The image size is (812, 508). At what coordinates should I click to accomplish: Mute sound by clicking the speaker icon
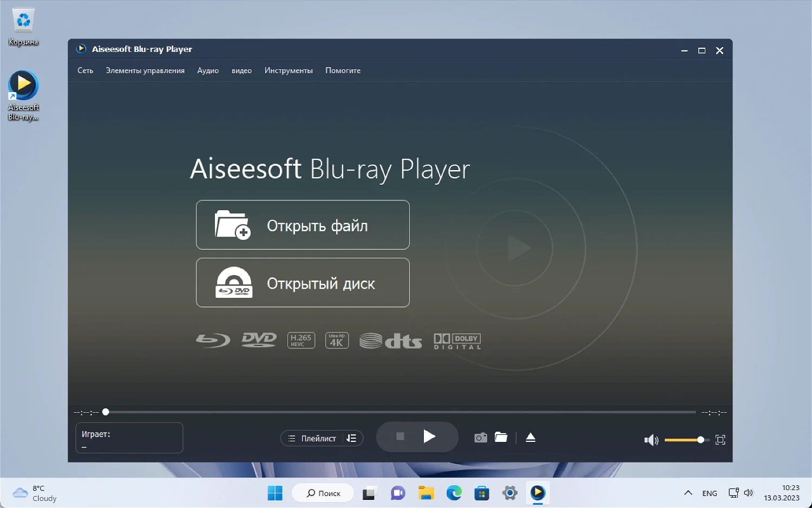651,440
